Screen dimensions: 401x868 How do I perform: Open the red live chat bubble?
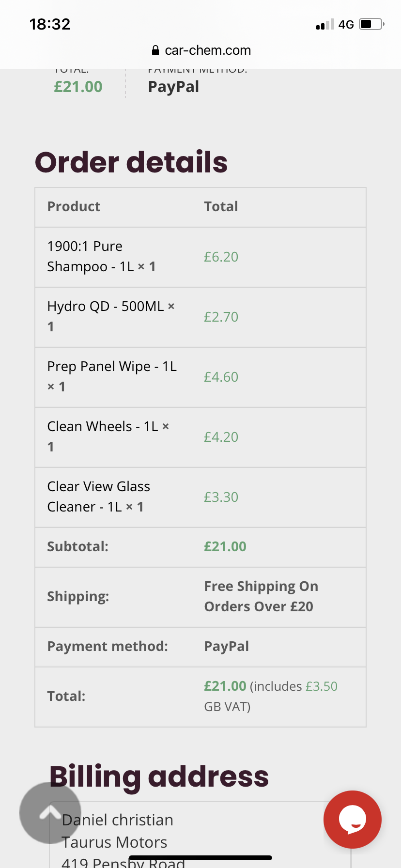[x=353, y=820]
